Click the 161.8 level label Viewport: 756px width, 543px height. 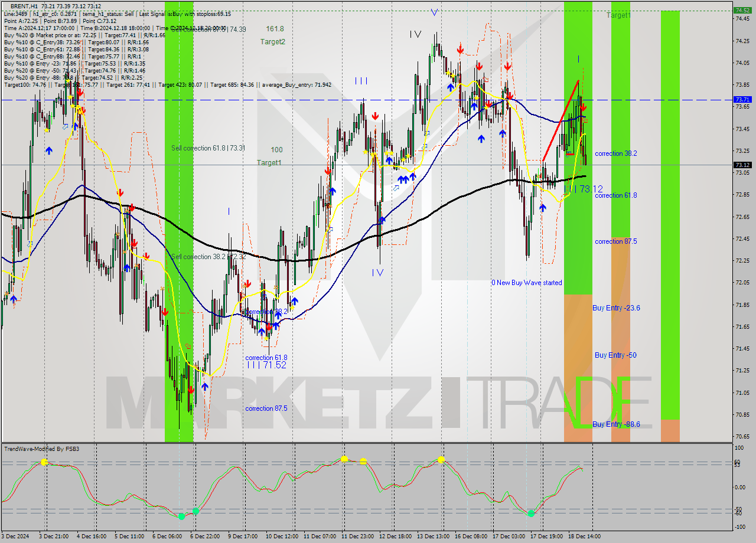point(275,28)
